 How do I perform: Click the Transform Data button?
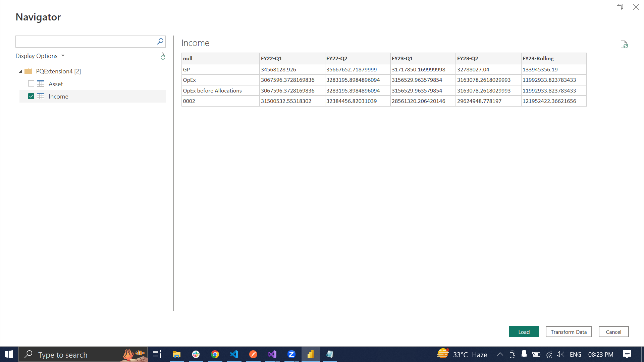click(569, 332)
